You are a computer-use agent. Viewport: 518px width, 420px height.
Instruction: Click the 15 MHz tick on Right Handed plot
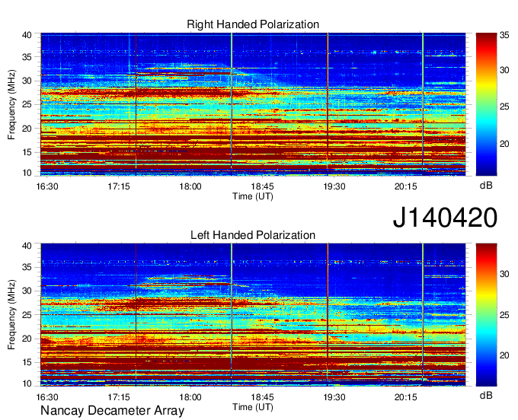27,152
